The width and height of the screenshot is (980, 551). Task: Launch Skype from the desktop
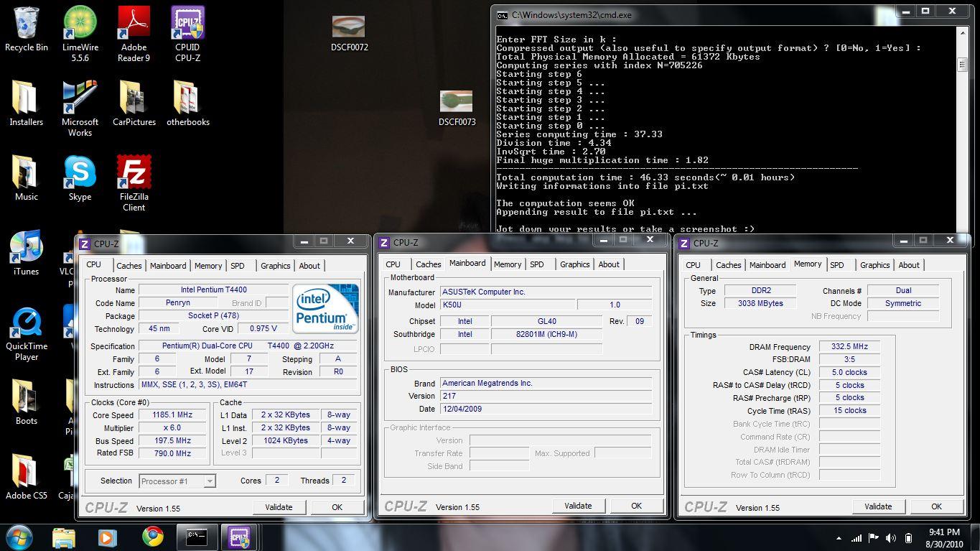click(x=80, y=178)
